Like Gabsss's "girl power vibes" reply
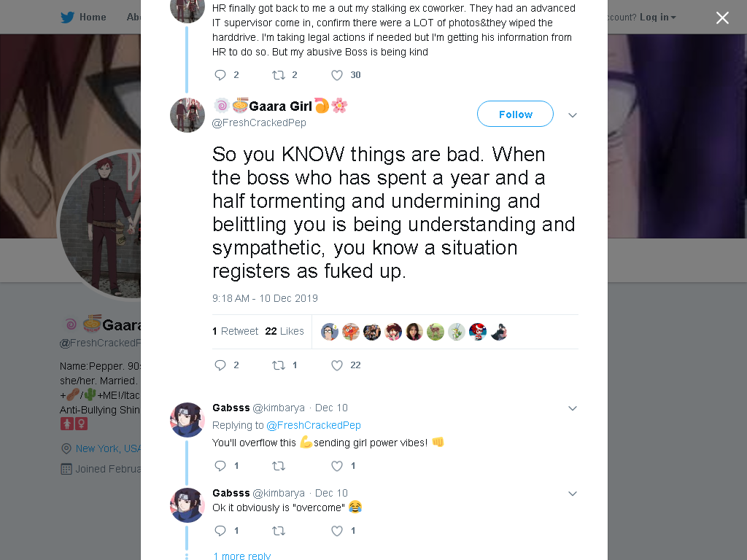This screenshot has height=560, width=747. pos(337,466)
